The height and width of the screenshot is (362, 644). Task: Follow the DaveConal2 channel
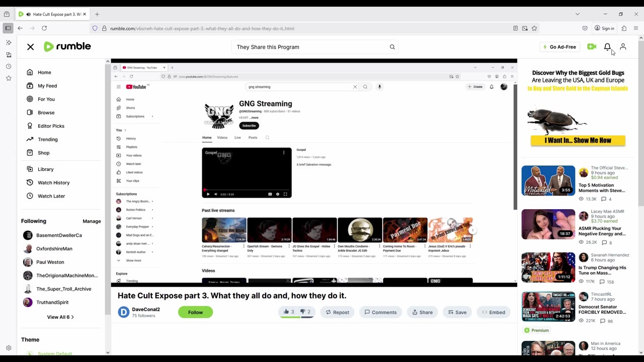(x=195, y=312)
